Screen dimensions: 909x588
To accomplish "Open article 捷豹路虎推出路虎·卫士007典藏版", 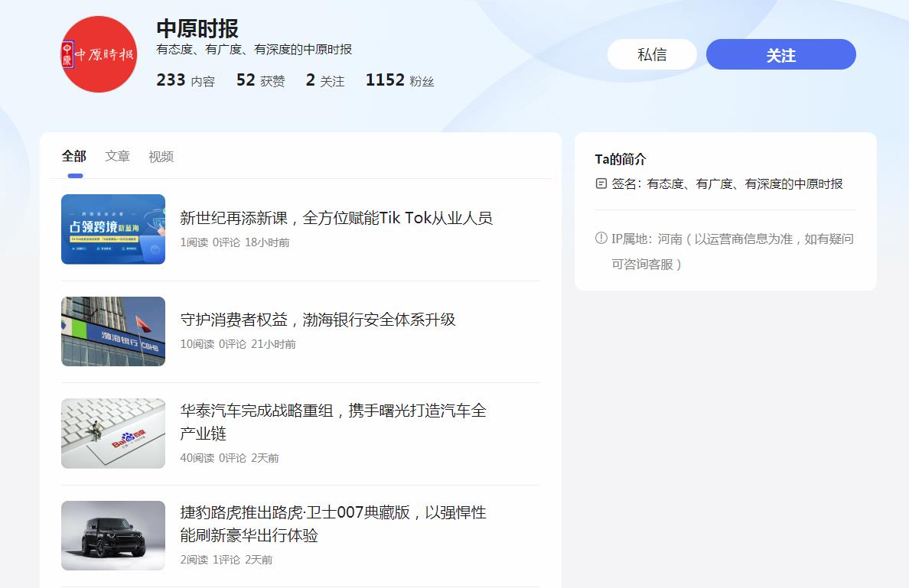I will [334, 524].
